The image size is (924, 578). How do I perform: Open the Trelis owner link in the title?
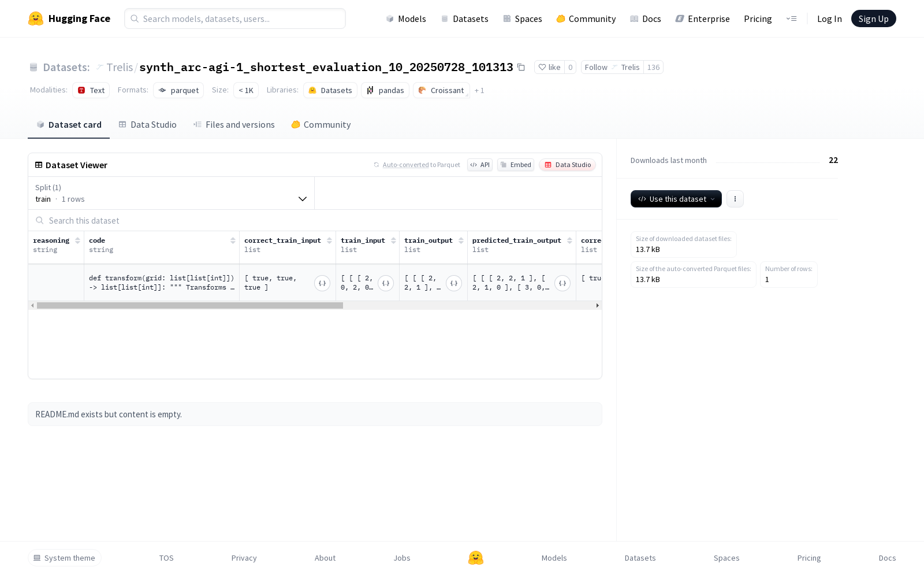120,67
